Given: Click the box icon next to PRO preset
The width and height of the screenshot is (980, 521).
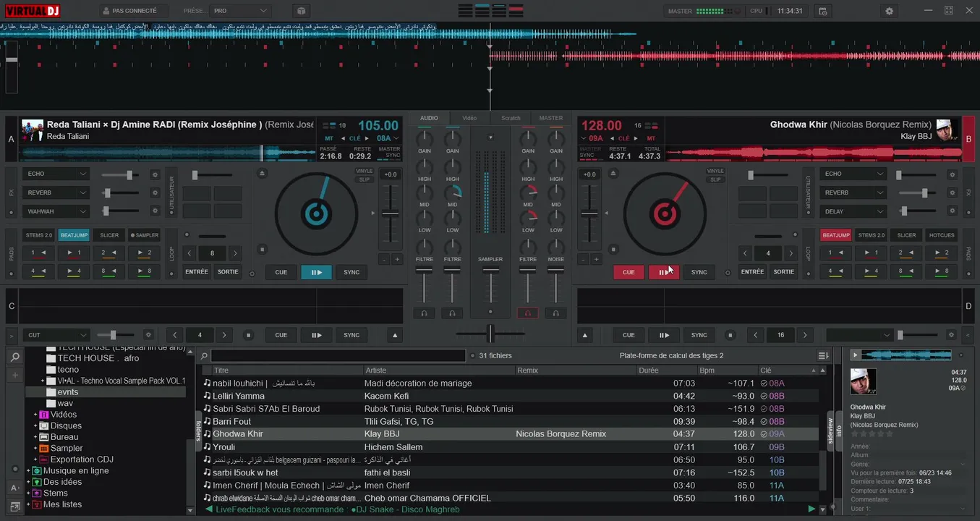Looking at the screenshot, I should click(301, 11).
